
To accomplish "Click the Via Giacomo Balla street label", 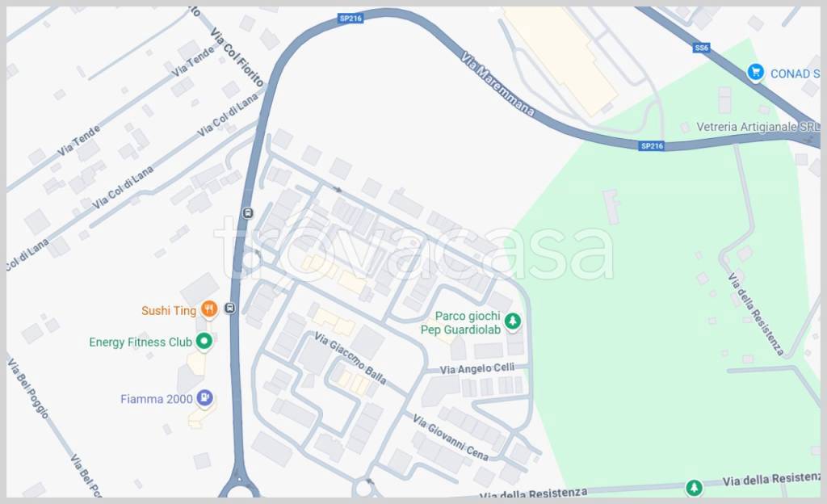I will click(x=351, y=359).
